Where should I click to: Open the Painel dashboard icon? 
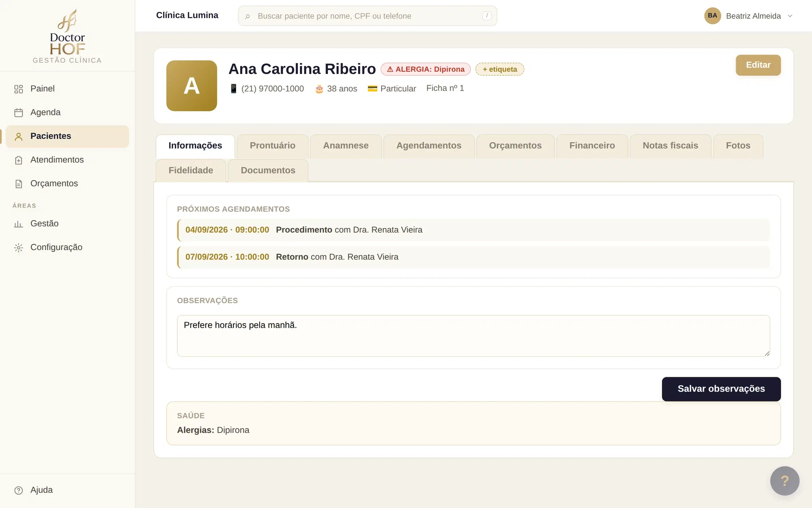19,89
